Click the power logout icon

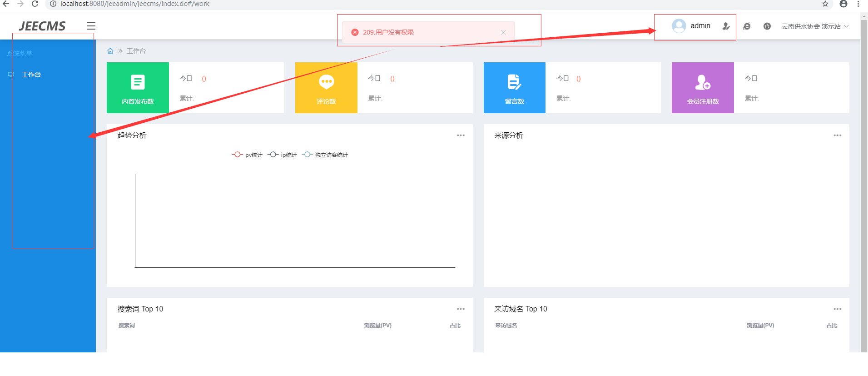pos(767,26)
